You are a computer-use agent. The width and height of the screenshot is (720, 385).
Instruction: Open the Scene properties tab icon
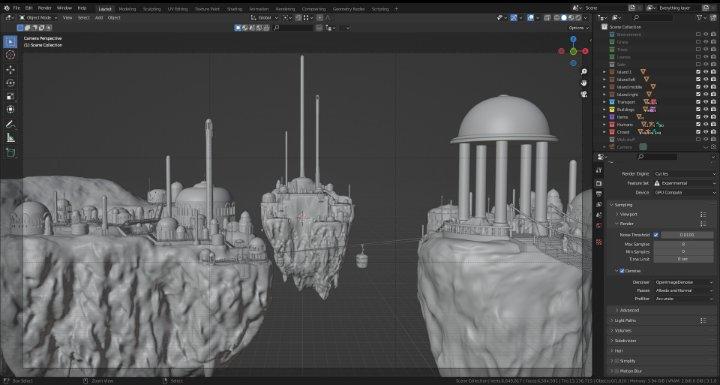coord(599,215)
